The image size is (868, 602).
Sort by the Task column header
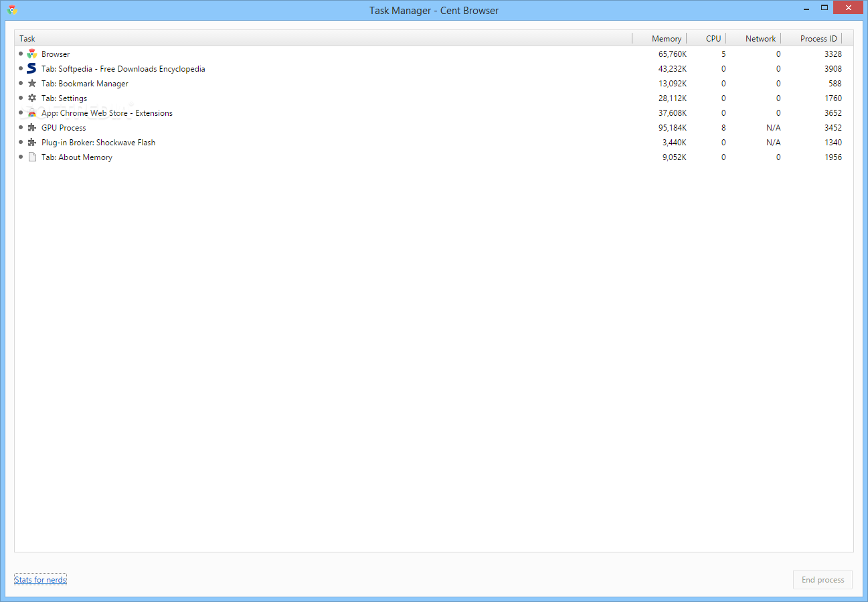(x=323, y=39)
